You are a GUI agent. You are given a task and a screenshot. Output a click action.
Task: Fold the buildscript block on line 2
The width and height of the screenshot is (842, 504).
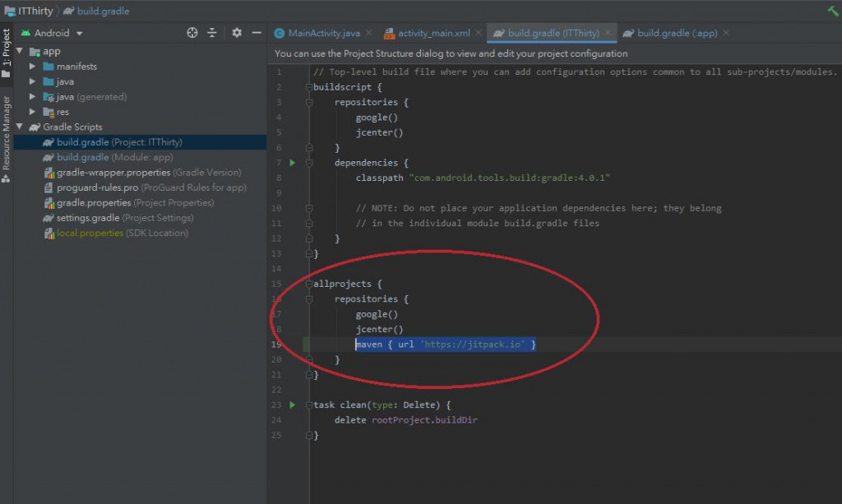tap(308, 87)
